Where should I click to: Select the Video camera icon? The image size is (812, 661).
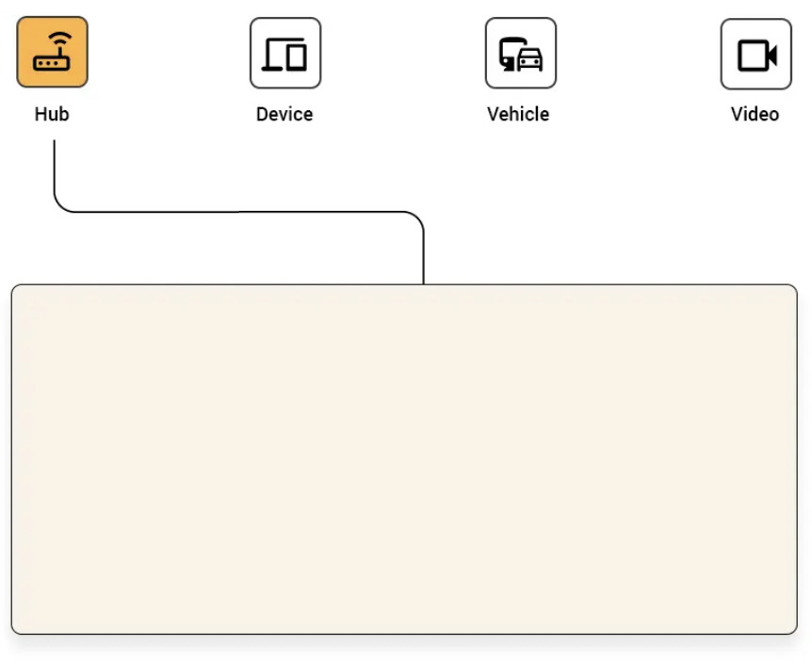point(755,53)
